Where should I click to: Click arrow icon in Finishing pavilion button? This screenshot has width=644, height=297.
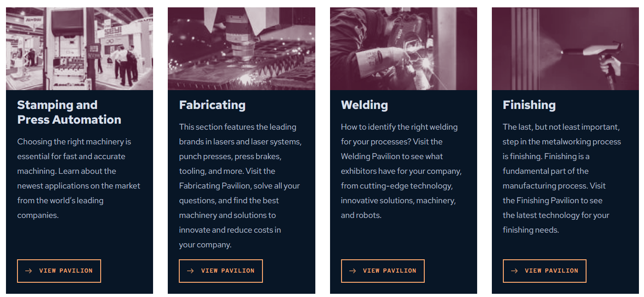tap(514, 271)
